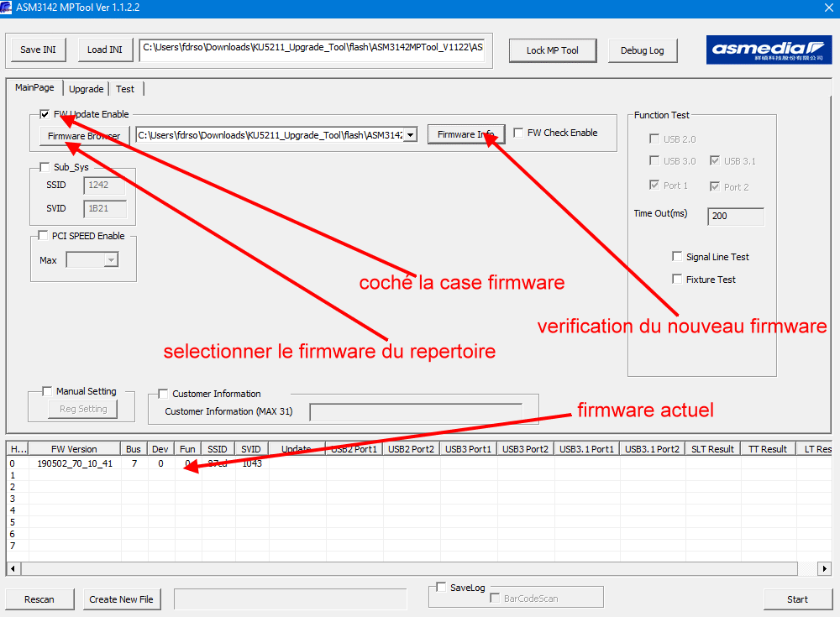Click the SVID field showing 1B21
Viewport: 840px width, 617px height.
(104, 209)
